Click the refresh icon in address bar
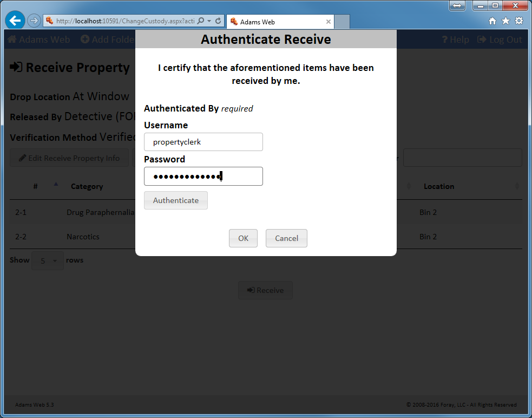 click(x=218, y=21)
